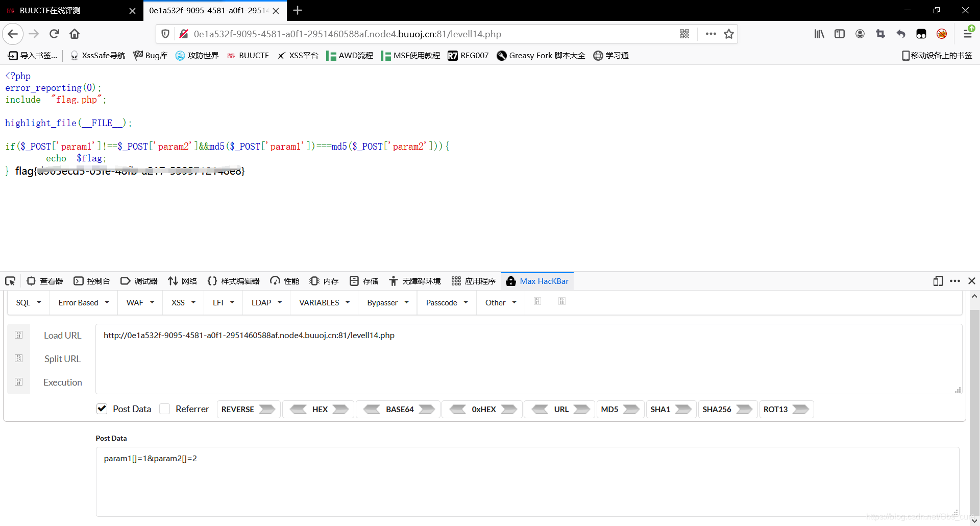Enable the Referrer checkbox
This screenshot has width=980, height=526.
click(x=165, y=409)
